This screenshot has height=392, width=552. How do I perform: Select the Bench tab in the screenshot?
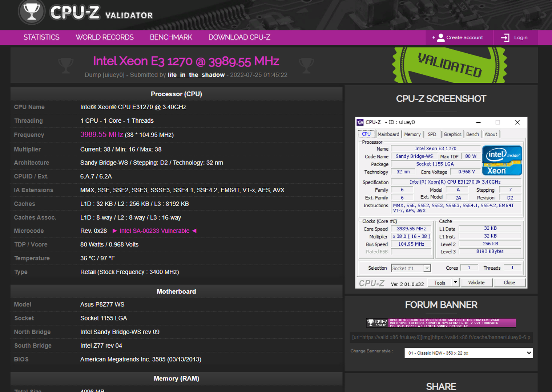[x=472, y=134]
